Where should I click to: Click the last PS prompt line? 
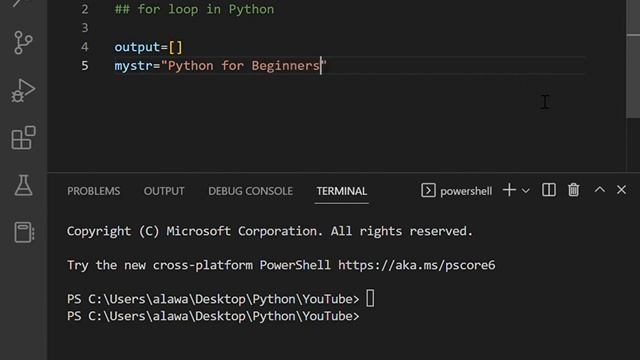213,316
